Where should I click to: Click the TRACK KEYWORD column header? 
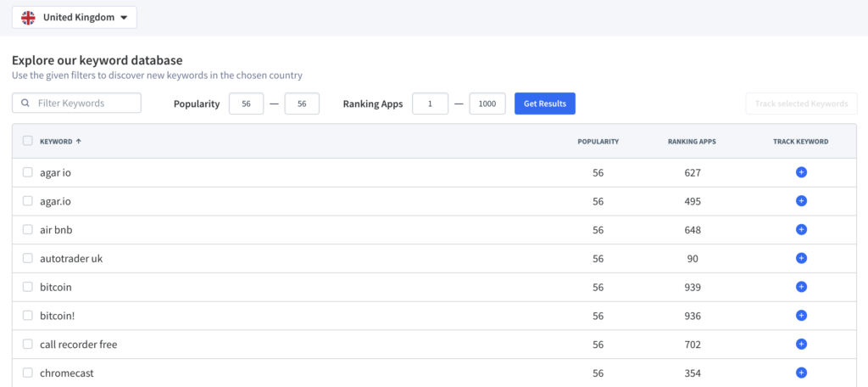800,142
